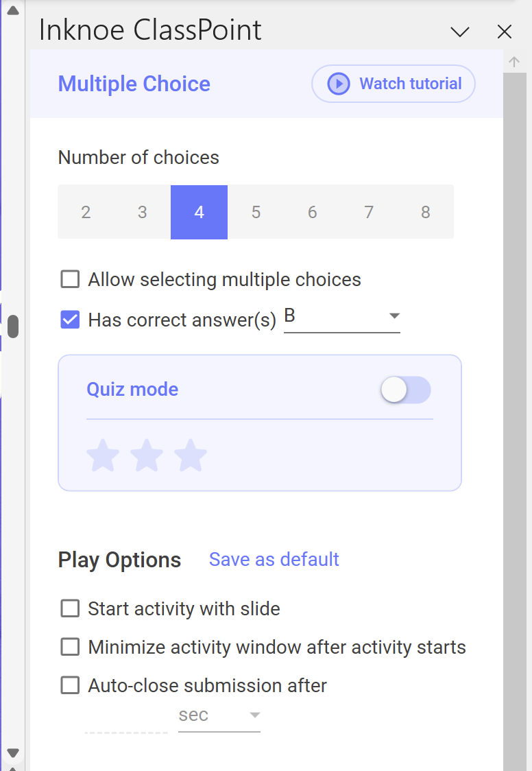
Task: Click the auto-close time input field
Action: pos(126,720)
